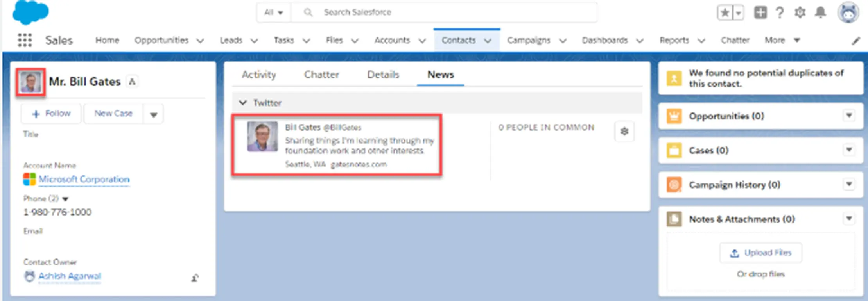Screen dimensions: 868x301
Task: Expand the Dashboards nav chevron
Action: [640, 41]
